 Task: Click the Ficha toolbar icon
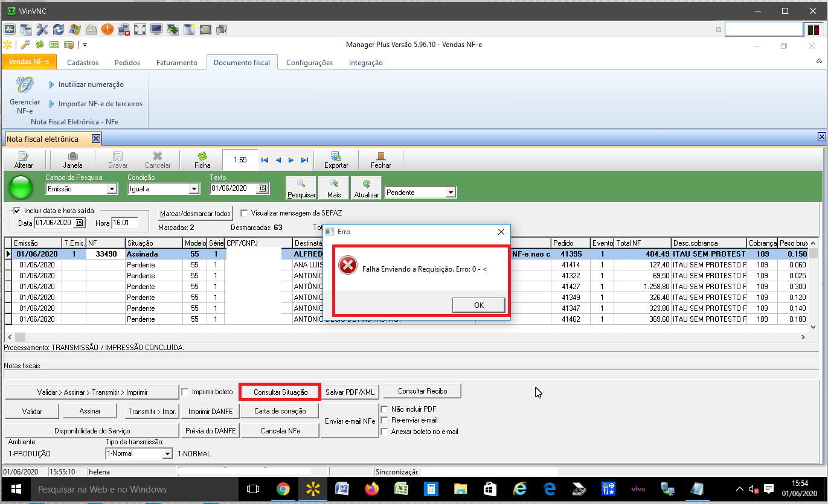click(202, 160)
